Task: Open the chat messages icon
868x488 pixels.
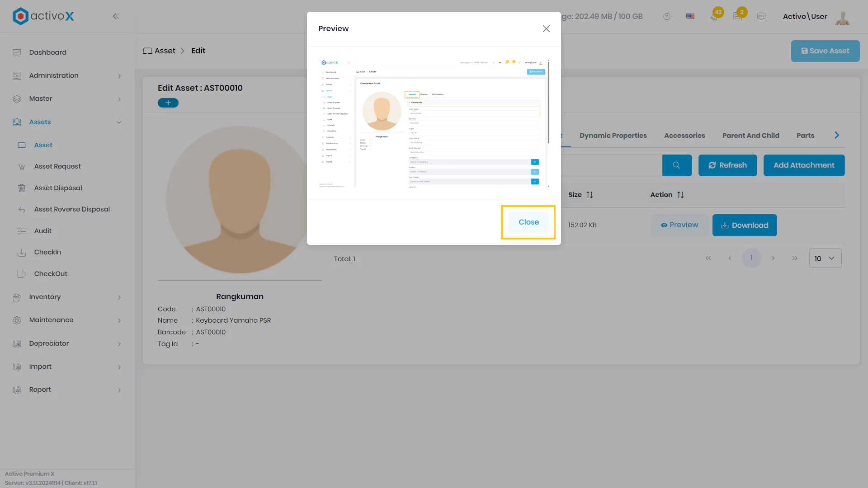Action: click(761, 16)
